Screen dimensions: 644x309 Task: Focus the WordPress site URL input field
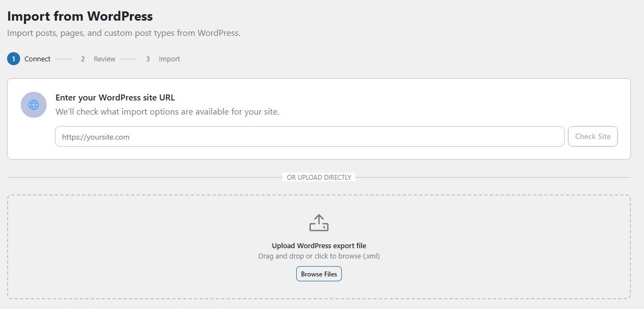pyautogui.click(x=309, y=136)
